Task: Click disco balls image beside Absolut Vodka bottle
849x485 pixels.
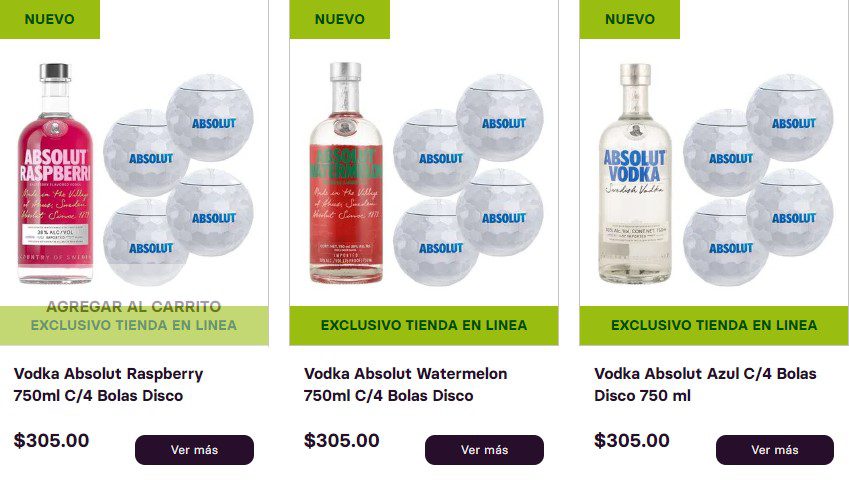Action: [758, 180]
